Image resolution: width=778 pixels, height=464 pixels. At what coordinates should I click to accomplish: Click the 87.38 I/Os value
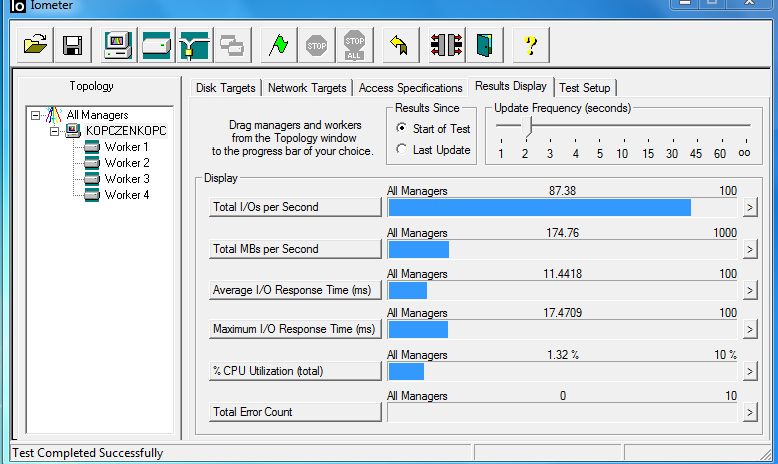tap(562, 191)
